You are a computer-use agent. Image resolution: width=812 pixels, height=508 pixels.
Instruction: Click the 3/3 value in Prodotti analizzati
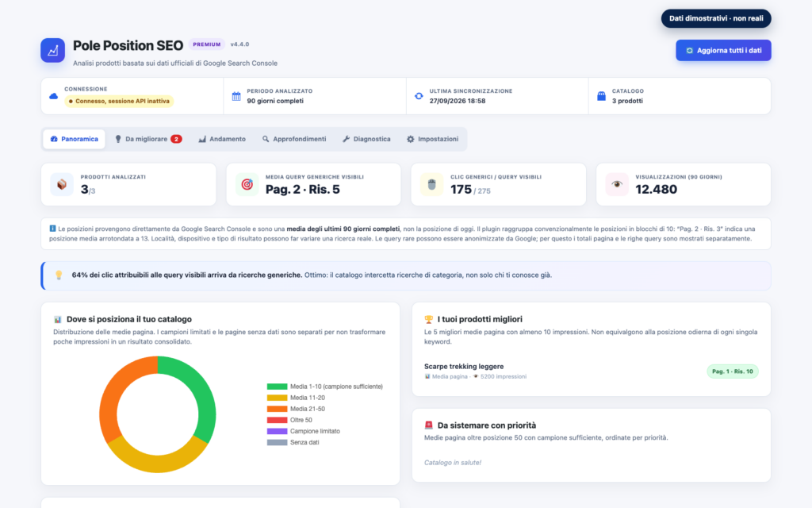click(x=88, y=190)
